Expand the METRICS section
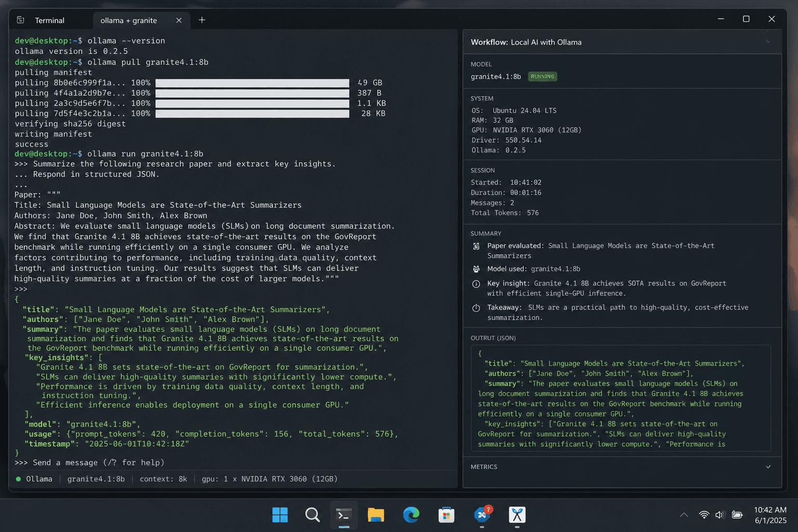The height and width of the screenshot is (532, 798). pyautogui.click(x=768, y=467)
